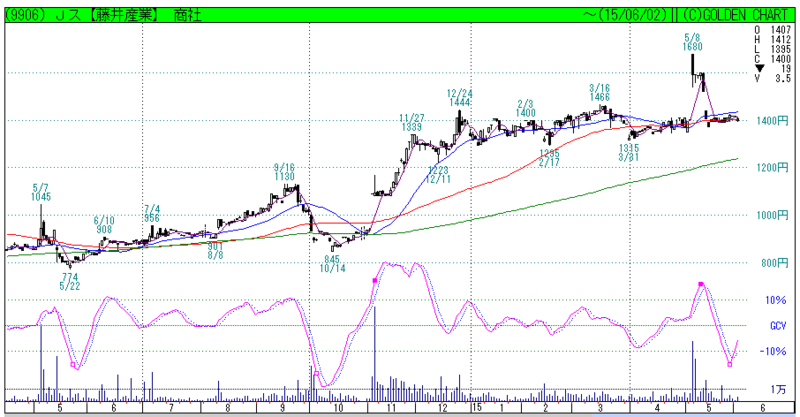Click the down-change value ▼ 19
Image resolution: width=800 pixels, height=417 pixels.
[772, 69]
